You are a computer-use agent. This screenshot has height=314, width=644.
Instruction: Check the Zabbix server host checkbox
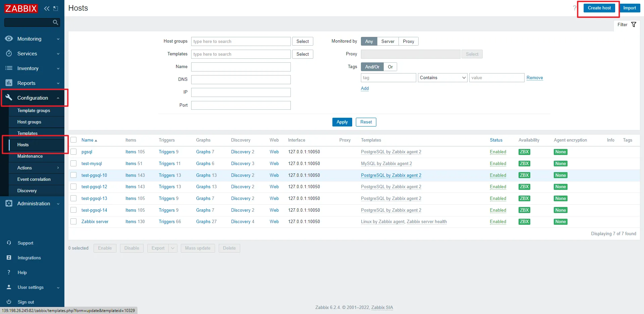click(x=74, y=221)
